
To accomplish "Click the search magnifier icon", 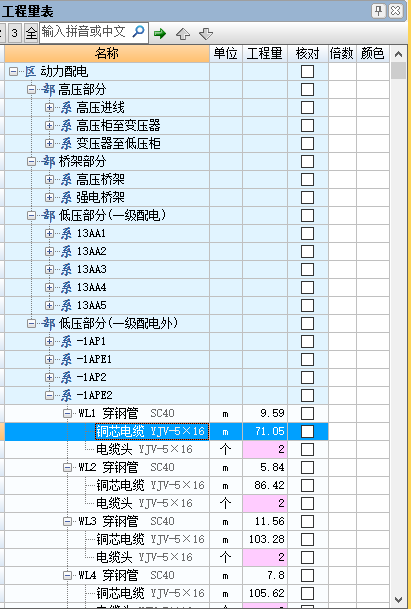I will click(x=138, y=31).
